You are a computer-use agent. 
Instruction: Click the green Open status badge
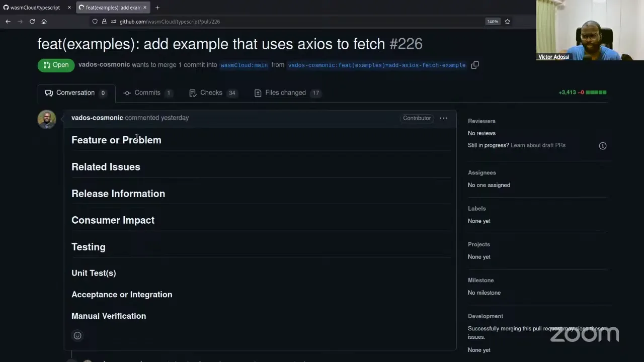[x=56, y=65]
